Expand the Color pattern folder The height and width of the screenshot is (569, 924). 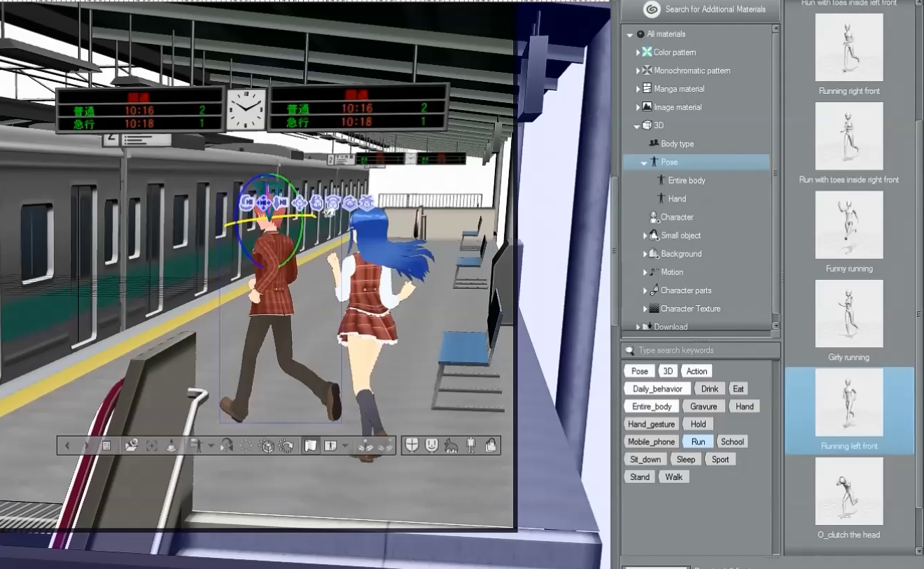[638, 52]
